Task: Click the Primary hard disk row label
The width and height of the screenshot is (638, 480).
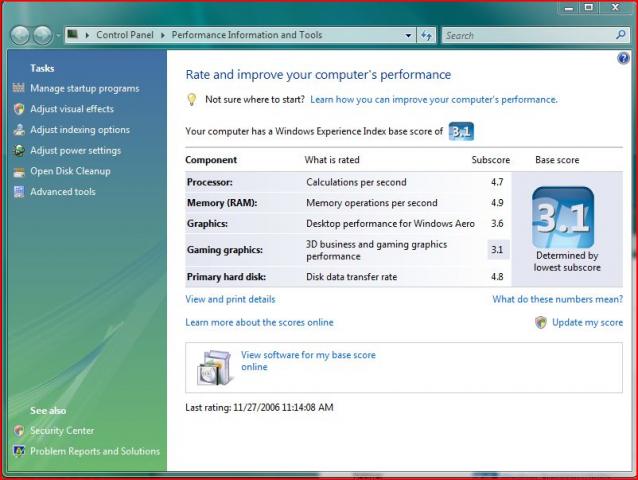Action: tap(227, 277)
